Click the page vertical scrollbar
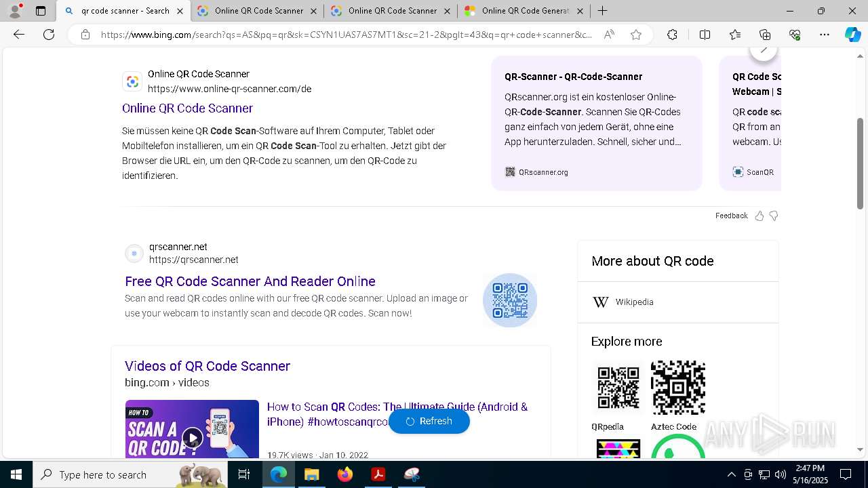Image resolution: width=868 pixels, height=488 pixels. point(861,163)
